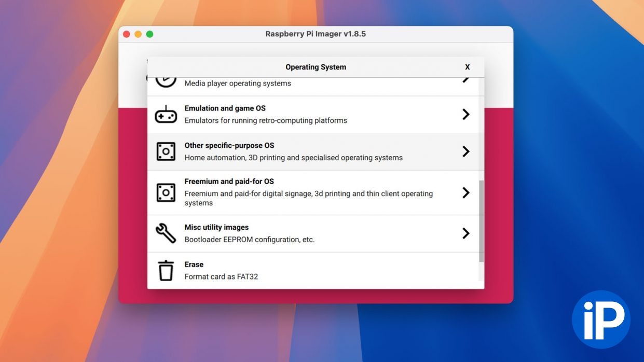Select the Emulation and game OS title
This screenshot has height=362, width=644.
[x=225, y=108]
